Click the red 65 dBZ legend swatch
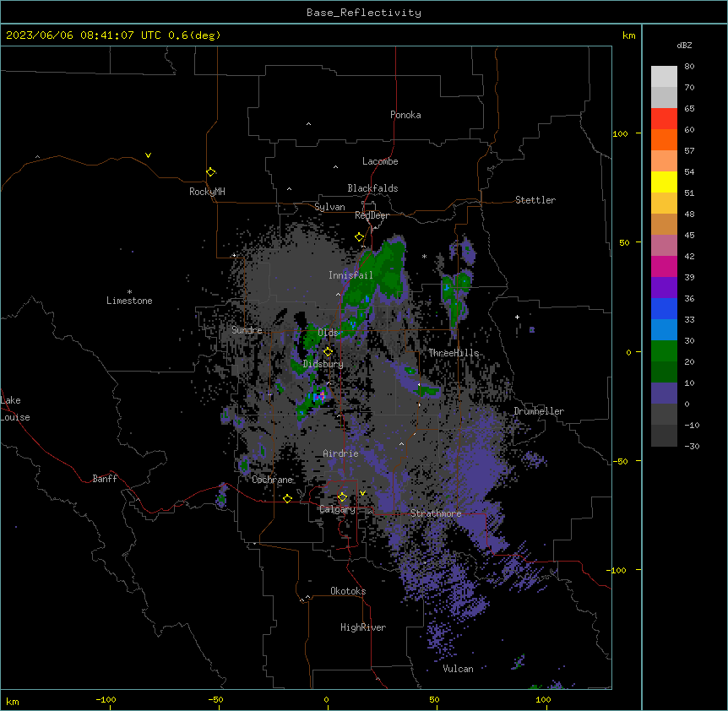 click(664, 118)
